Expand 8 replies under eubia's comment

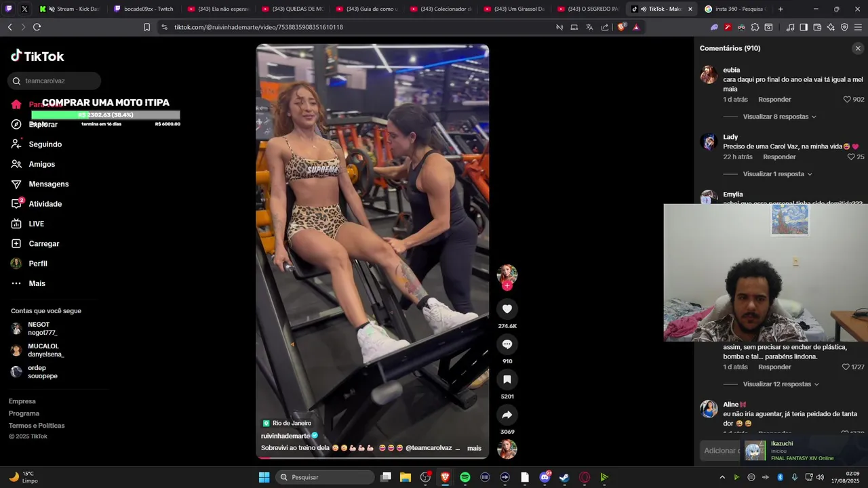779,117
